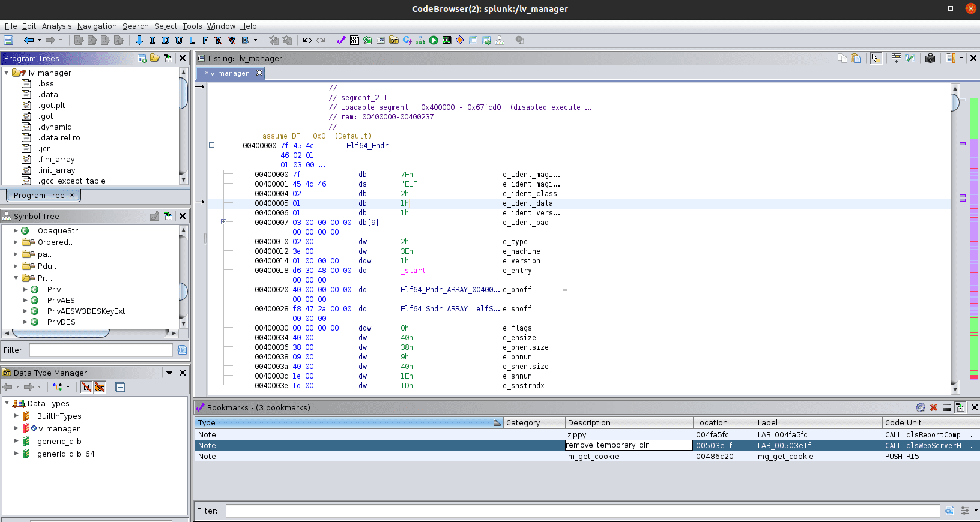Toggle the mouse hover mode button

(875, 58)
